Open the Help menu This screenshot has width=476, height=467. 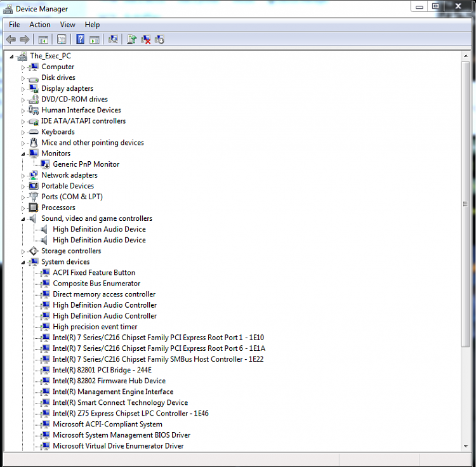[92, 25]
